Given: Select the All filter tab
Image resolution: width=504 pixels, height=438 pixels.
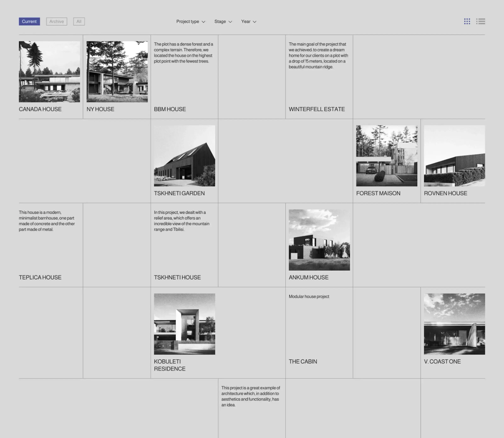Looking at the screenshot, I should click(x=79, y=22).
